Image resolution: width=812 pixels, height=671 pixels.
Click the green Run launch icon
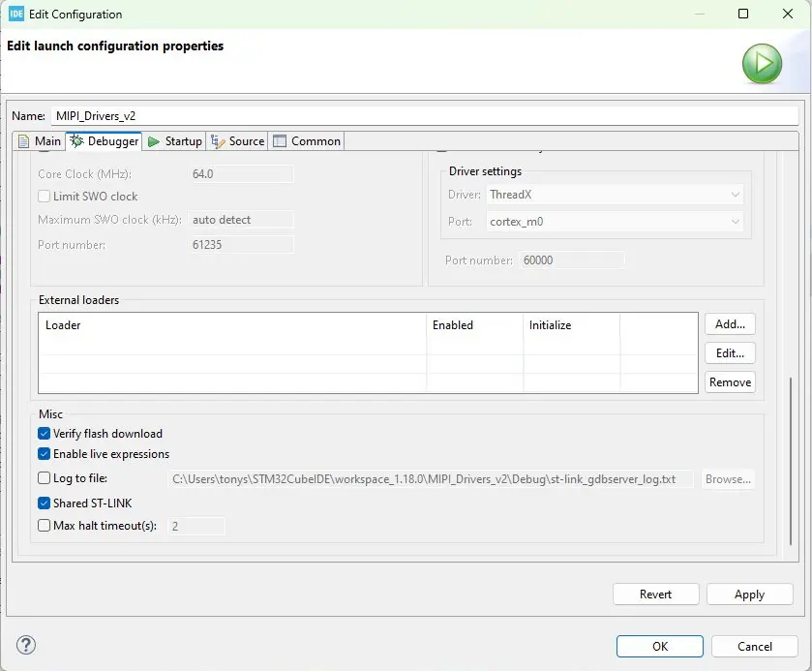pos(762,64)
